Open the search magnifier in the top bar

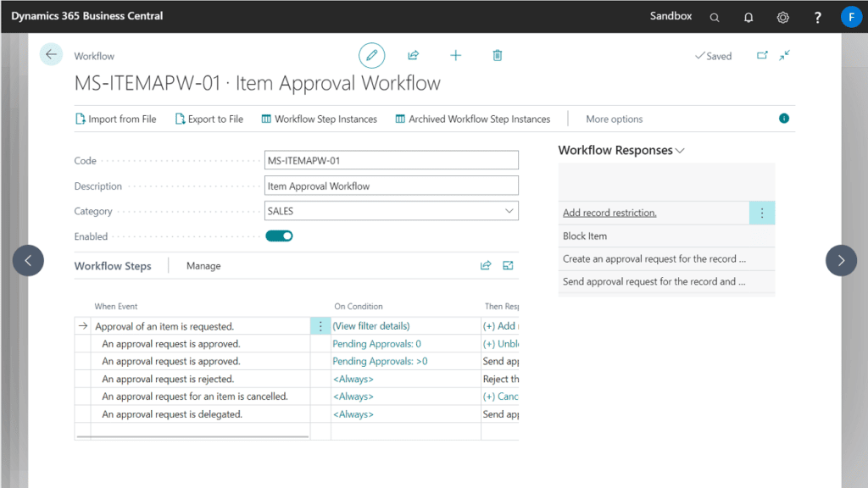[x=715, y=16]
